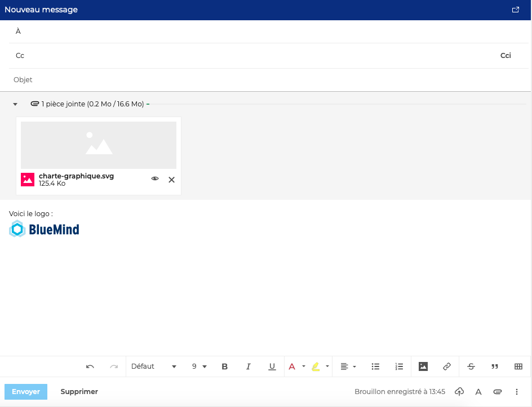Click the Envoyer button
532x407 pixels.
point(26,392)
